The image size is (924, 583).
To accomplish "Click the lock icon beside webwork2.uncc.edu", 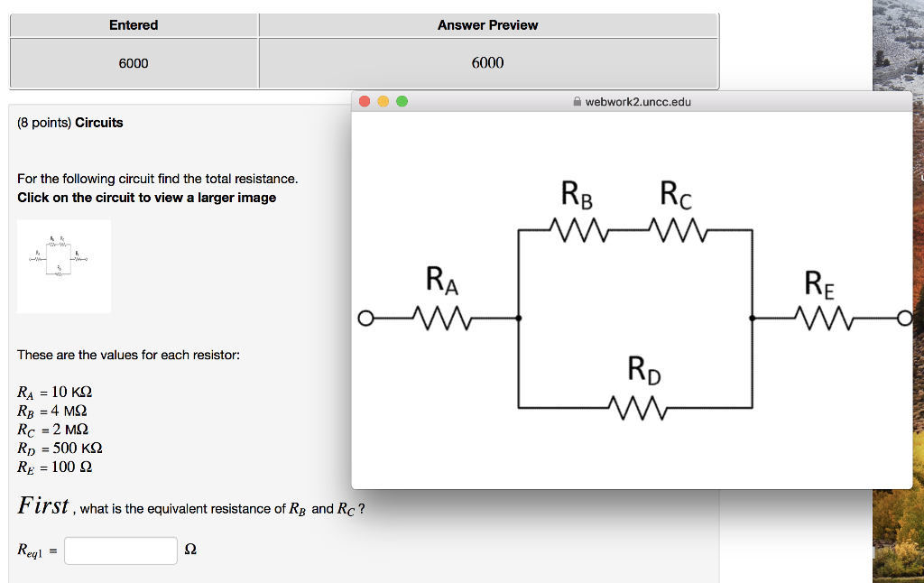I will click(x=575, y=101).
